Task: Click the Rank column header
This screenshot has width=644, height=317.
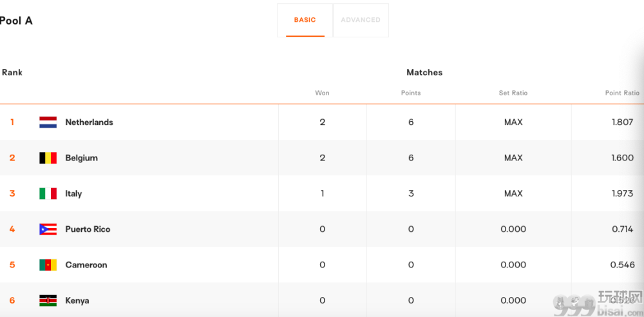Action: [x=12, y=72]
